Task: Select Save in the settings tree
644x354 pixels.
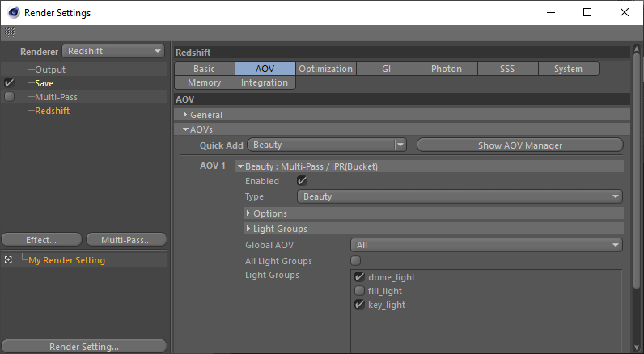Action: click(x=44, y=83)
